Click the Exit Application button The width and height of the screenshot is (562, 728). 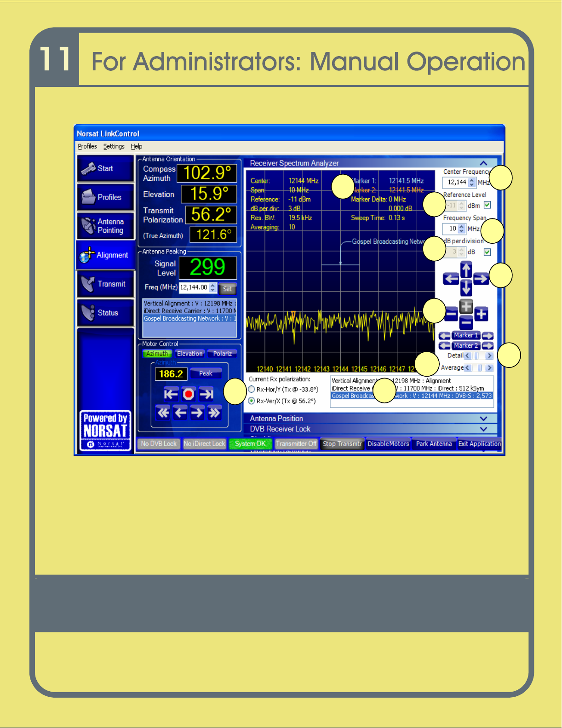click(479, 444)
